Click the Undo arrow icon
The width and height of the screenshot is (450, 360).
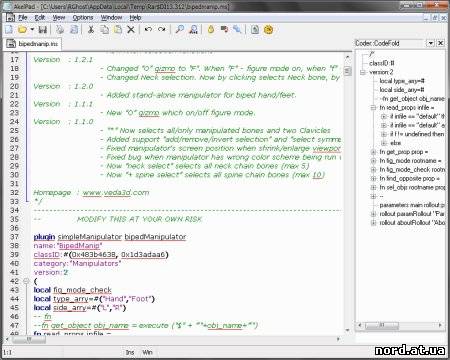click(x=148, y=30)
